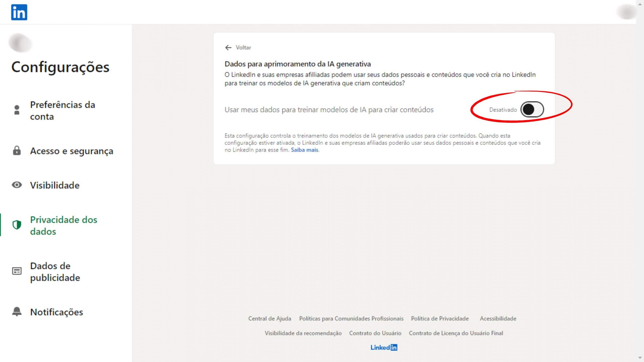The height and width of the screenshot is (362, 644).
Task: Click the lock icon for Acesso e segurança
Action: click(x=17, y=150)
